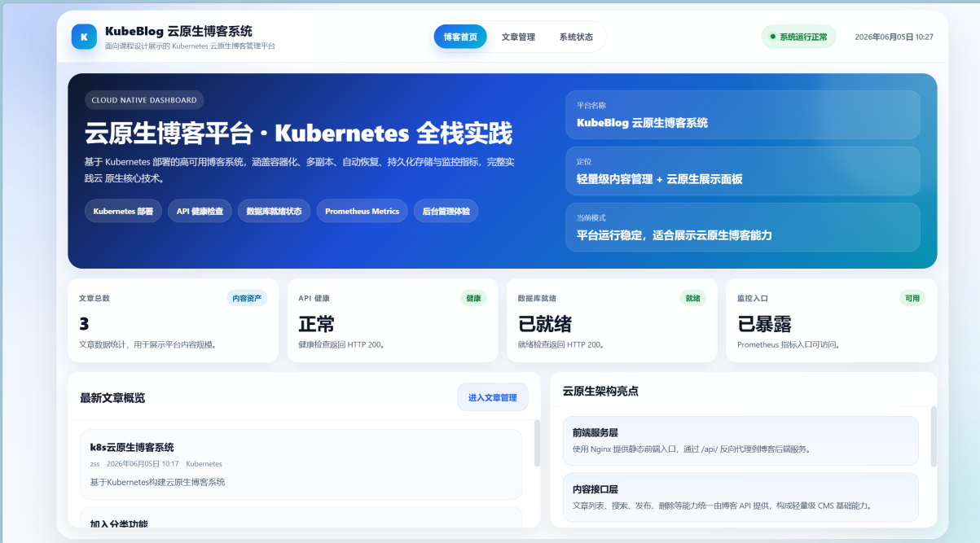980x543 pixels.
Task: Click the 已就绪 database status value
Action: point(545,324)
